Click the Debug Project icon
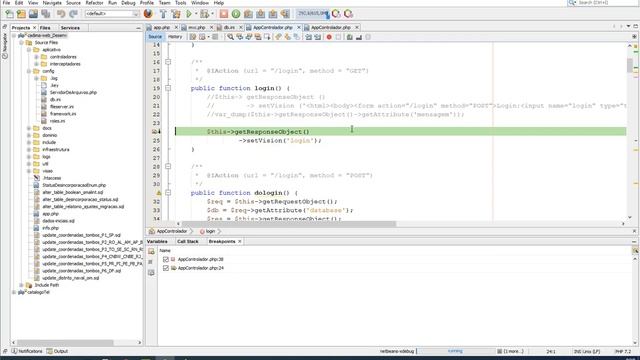This screenshot has width=640, height=360. 204,14
